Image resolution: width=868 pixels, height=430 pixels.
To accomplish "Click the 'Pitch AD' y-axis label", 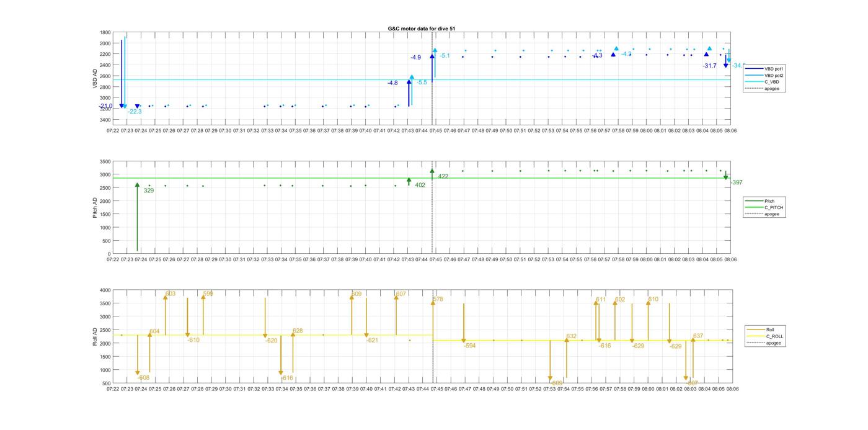I will point(95,207).
